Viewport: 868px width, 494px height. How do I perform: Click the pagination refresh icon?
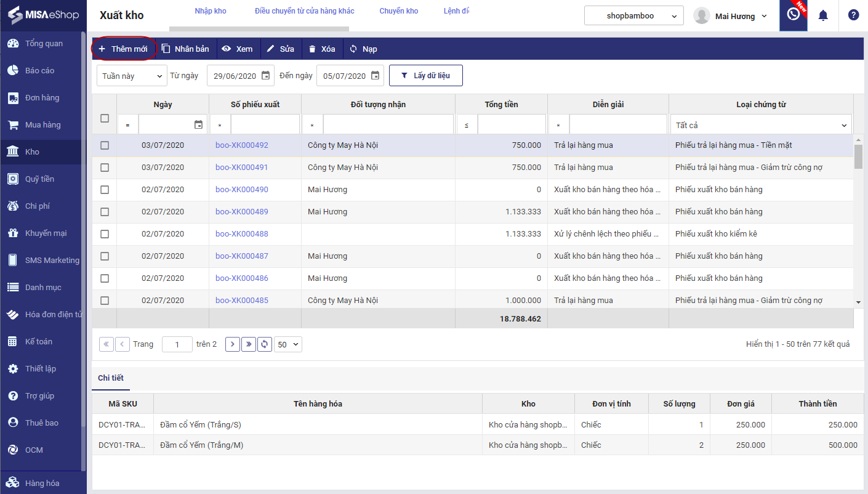point(265,344)
